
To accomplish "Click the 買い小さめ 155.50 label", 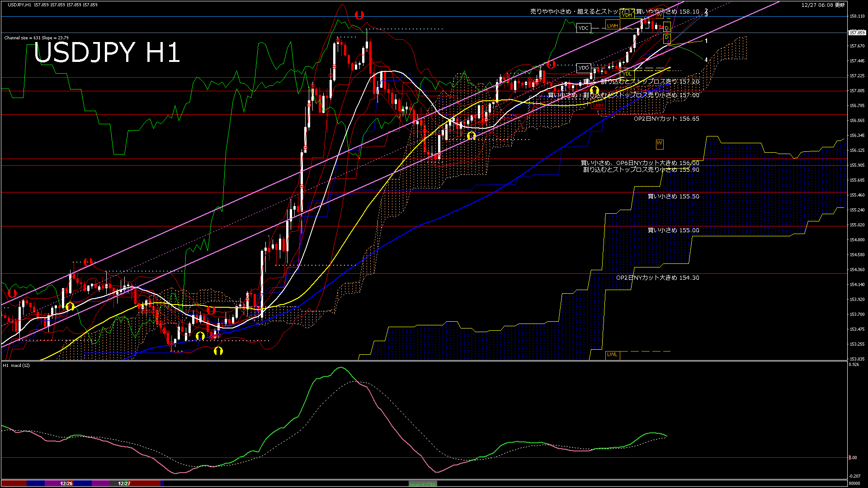I will [x=674, y=197].
